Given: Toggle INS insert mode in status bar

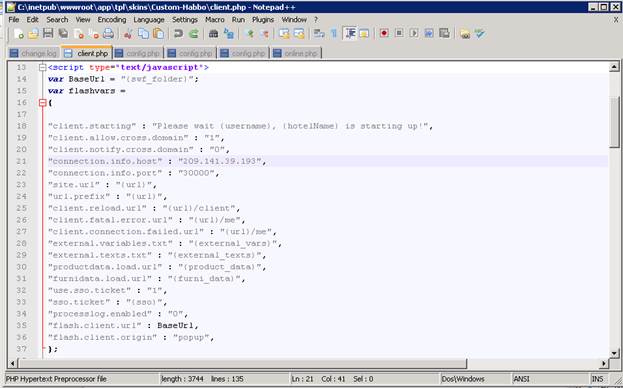Looking at the screenshot, I should pyautogui.click(x=597, y=379).
